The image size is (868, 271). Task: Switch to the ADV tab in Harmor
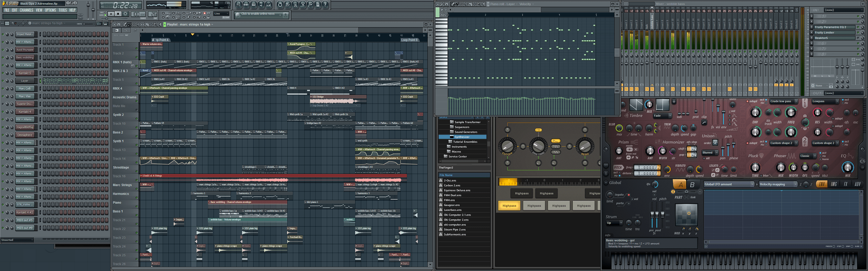click(x=858, y=184)
